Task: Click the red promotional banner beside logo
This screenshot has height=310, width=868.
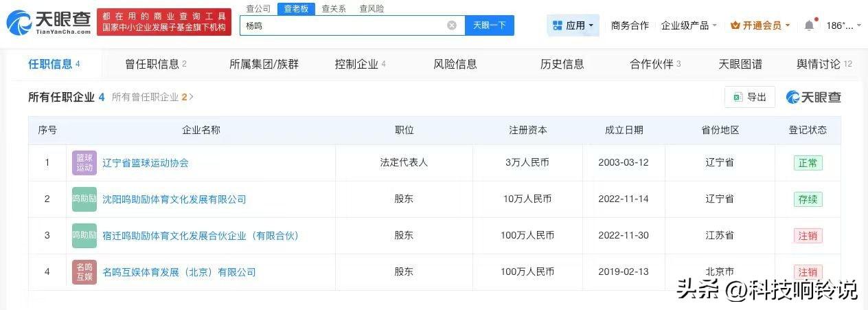Action: (164, 23)
